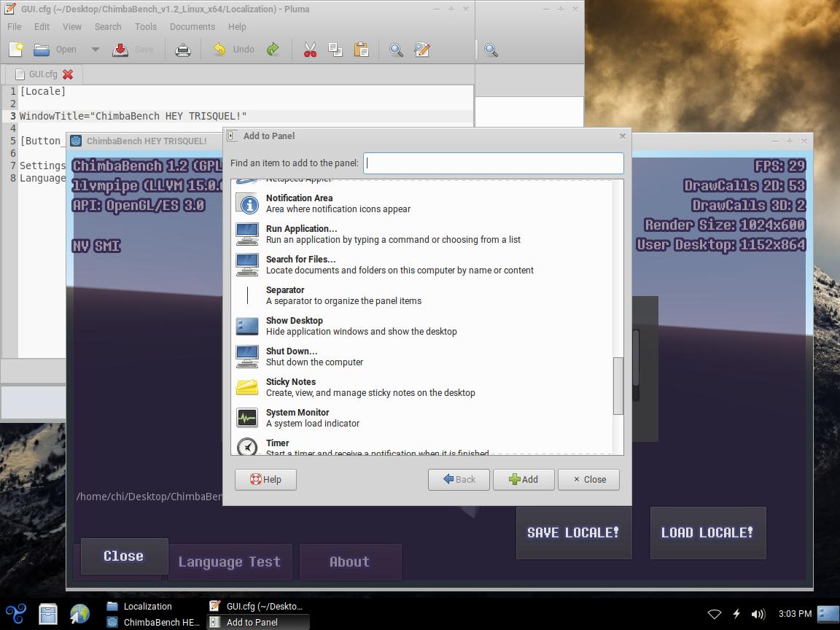This screenshot has height=630, width=840.
Task: Click the Back button in Add to Panel
Action: point(459,480)
